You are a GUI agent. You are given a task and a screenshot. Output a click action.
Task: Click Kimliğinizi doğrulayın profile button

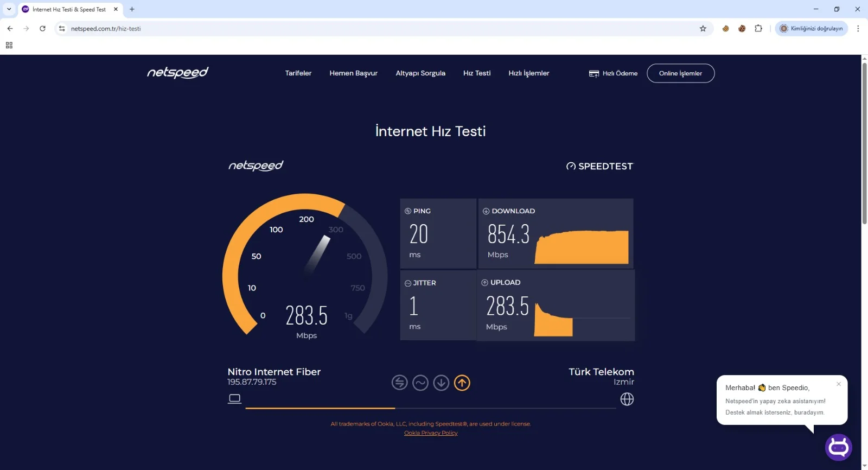click(812, 29)
